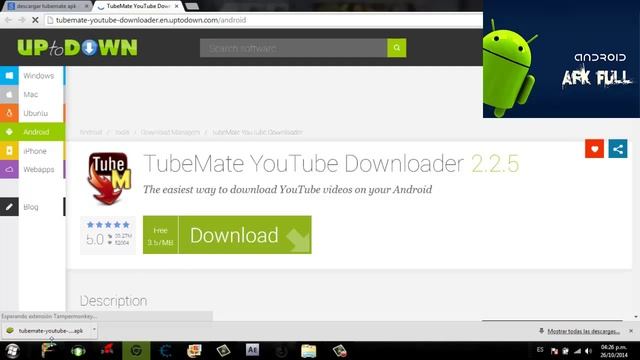
Task: Open Ubuntu section label in sidebar
Action: tap(36, 113)
